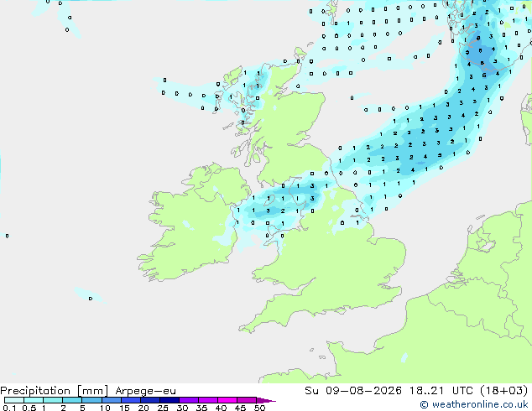This screenshot has width=532, height=411.
Task: Click the "40" legend scale label
Action: [x=221, y=408]
